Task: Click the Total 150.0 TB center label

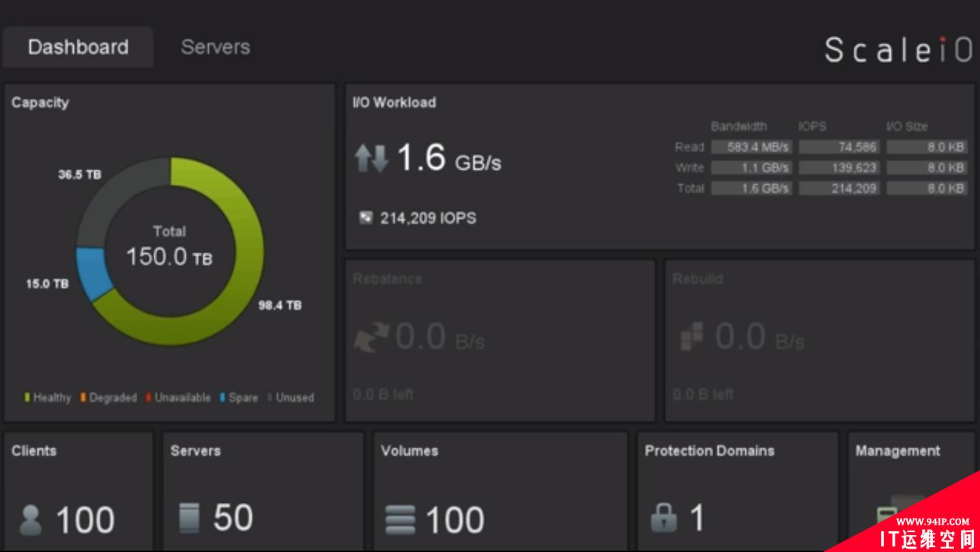Action: pyautogui.click(x=169, y=247)
